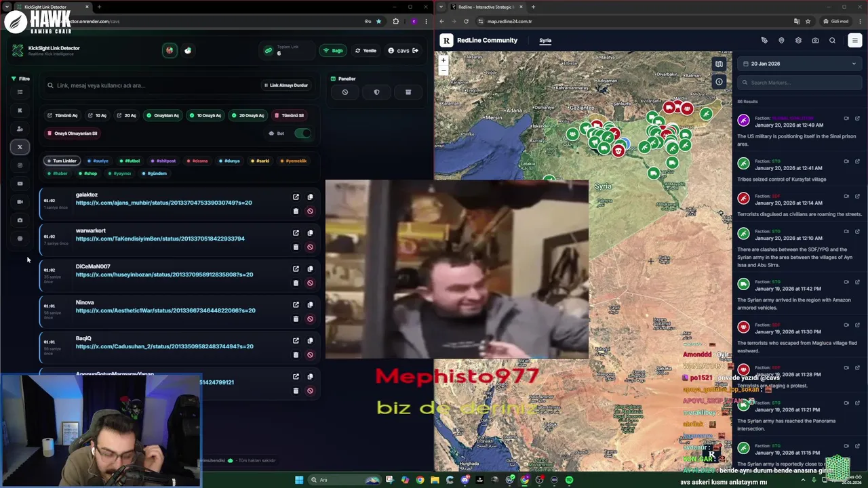
Task: Click Onaylı Olmayanları Sil button
Action: point(73,134)
